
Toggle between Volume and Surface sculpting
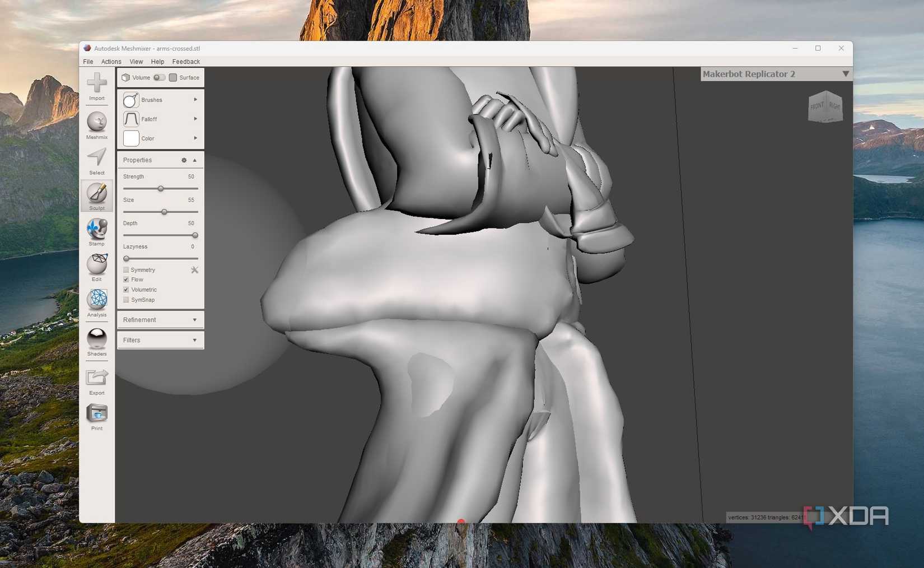(158, 78)
